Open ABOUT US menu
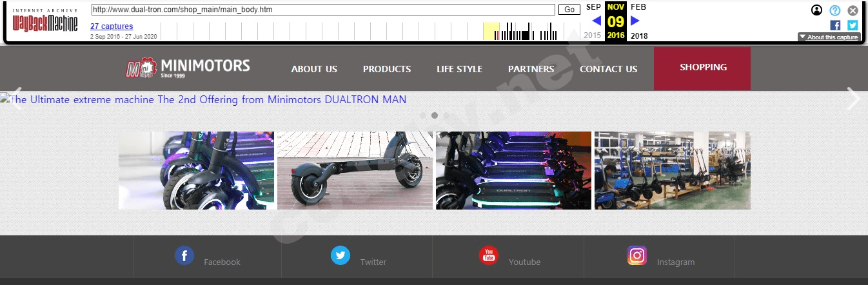 [x=314, y=69]
